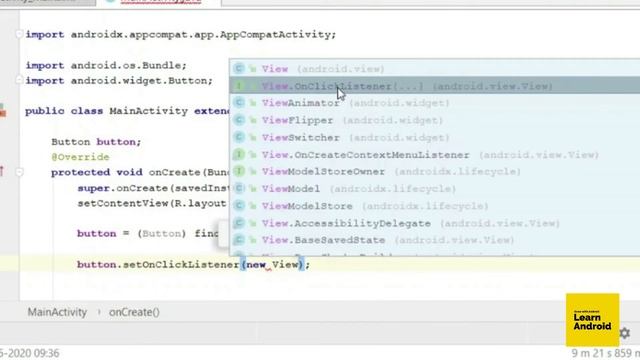Click class icon beside ViewSwitcher

[x=239, y=137]
